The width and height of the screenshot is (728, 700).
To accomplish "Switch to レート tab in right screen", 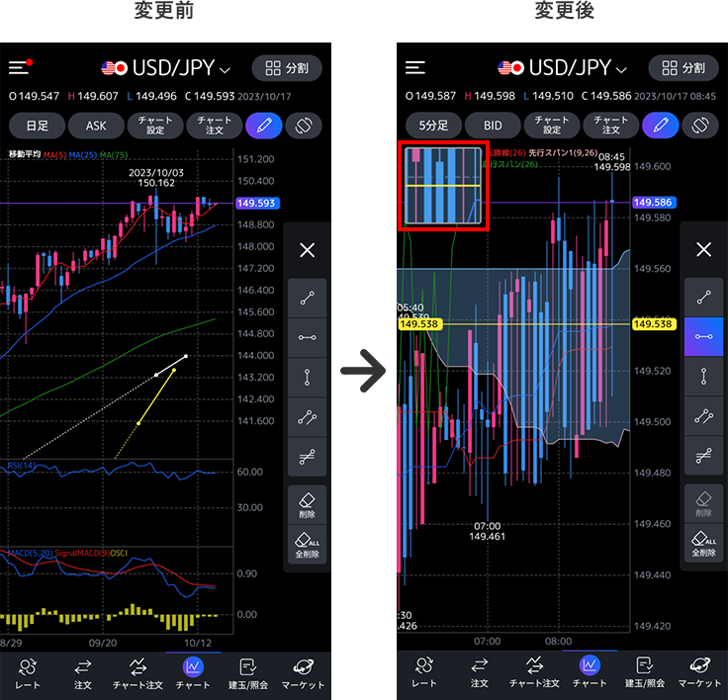I will (x=424, y=674).
